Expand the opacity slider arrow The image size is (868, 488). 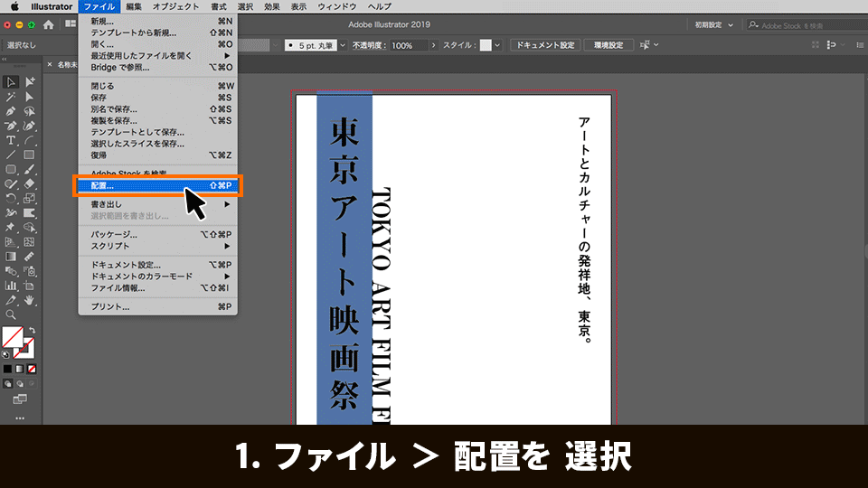pyautogui.click(x=433, y=45)
